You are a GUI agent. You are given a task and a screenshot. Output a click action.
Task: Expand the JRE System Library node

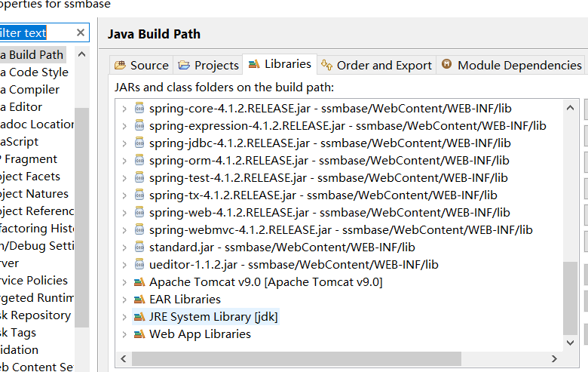[x=125, y=317]
